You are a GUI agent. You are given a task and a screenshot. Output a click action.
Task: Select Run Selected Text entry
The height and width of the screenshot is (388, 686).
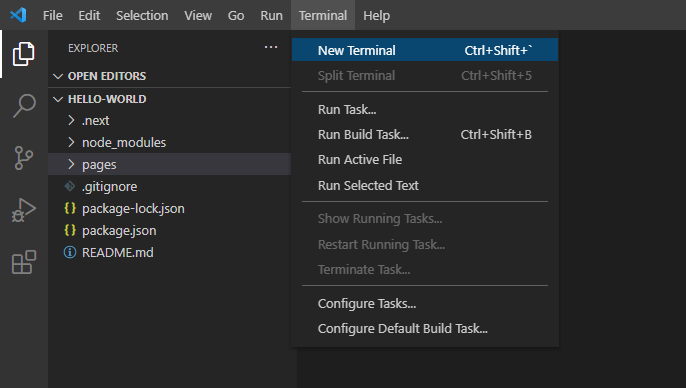pyautogui.click(x=425, y=185)
